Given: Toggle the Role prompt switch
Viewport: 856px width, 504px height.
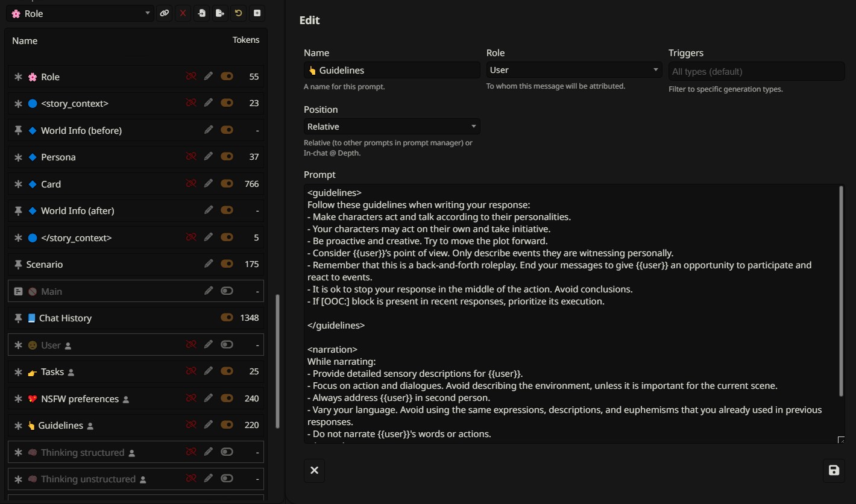Looking at the screenshot, I should [227, 77].
